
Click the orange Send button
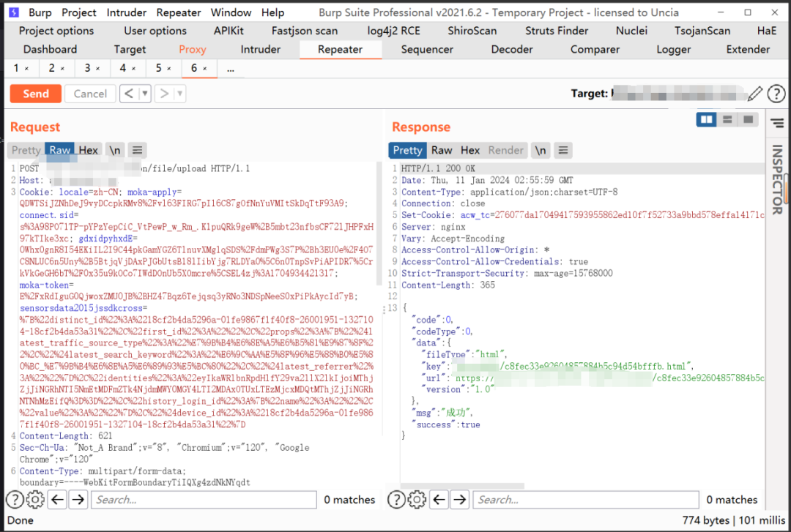[x=35, y=94]
